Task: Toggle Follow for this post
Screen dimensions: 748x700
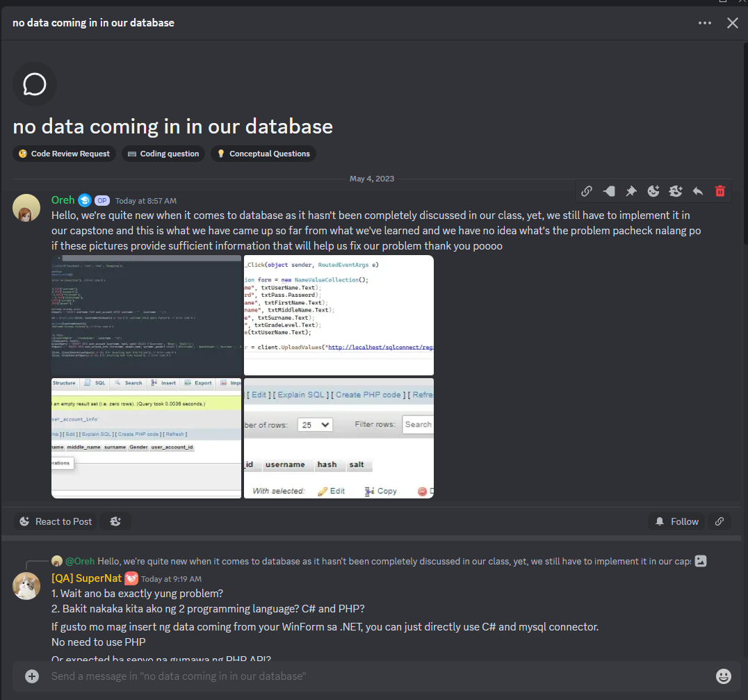Action: click(x=676, y=521)
